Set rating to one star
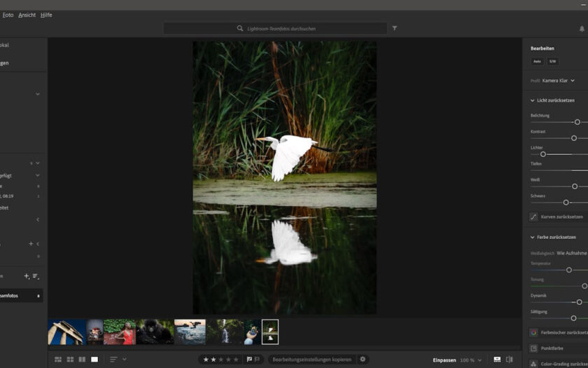Viewport: 588px width, 368px height. coord(206,360)
